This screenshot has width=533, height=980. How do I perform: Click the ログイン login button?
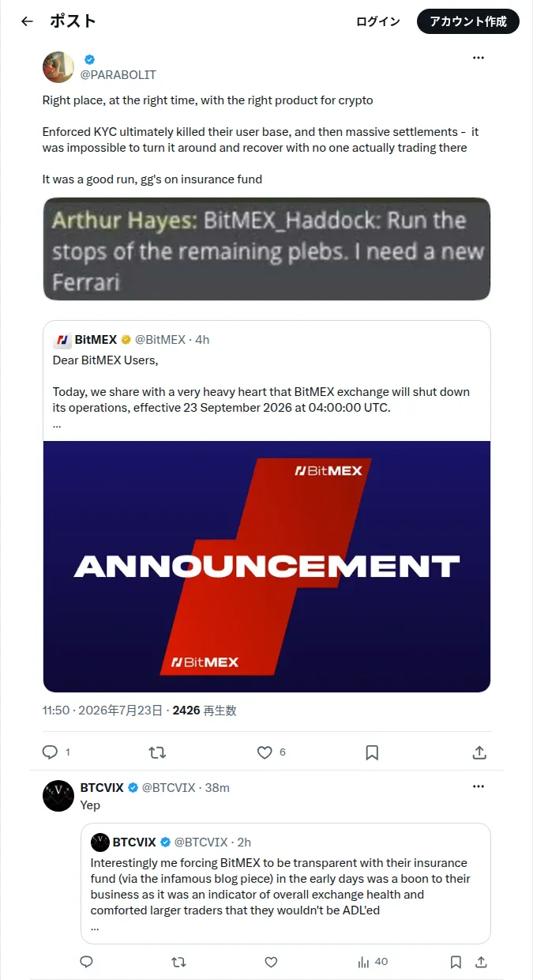[x=378, y=21]
